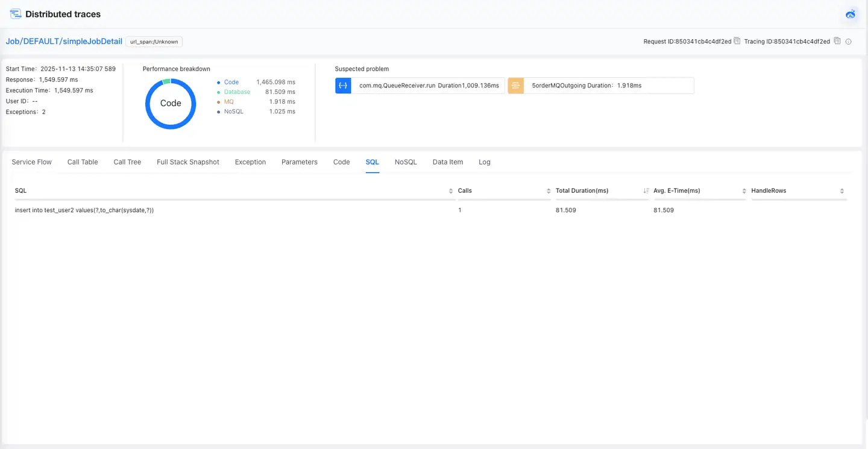Screen dimensions: 868x449
Task: Copy the Request ID
Action: coord(737,42)
